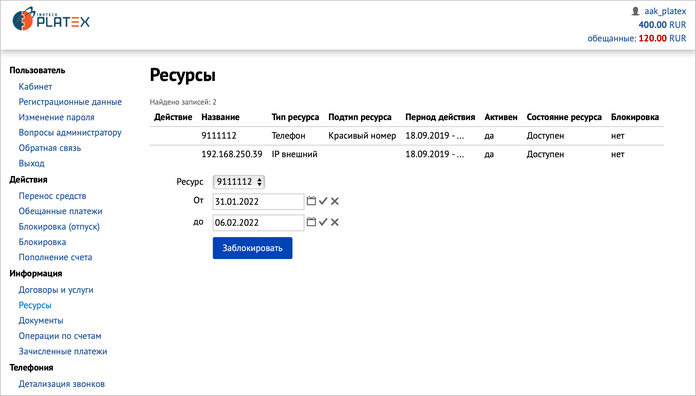Click Найдено записей: 2 text
Viewport: 696px width, 396px height.
[x=183, y=102]
